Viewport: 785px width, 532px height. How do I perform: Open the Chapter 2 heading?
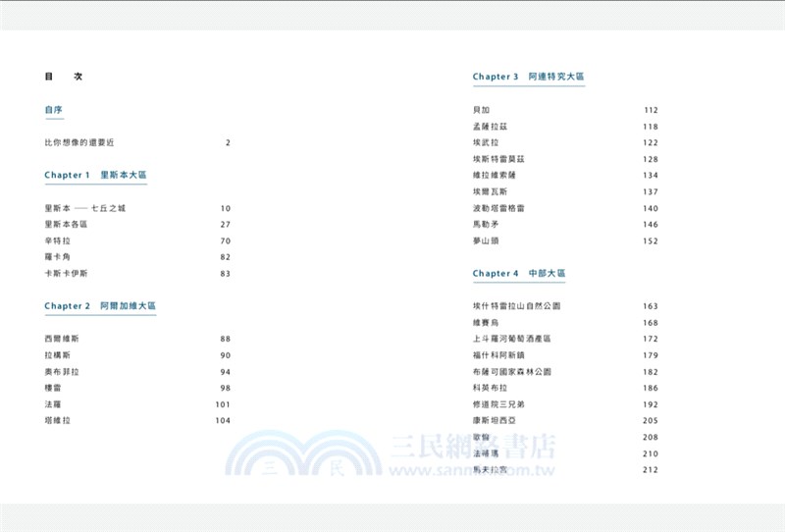[x=100, y=306]
